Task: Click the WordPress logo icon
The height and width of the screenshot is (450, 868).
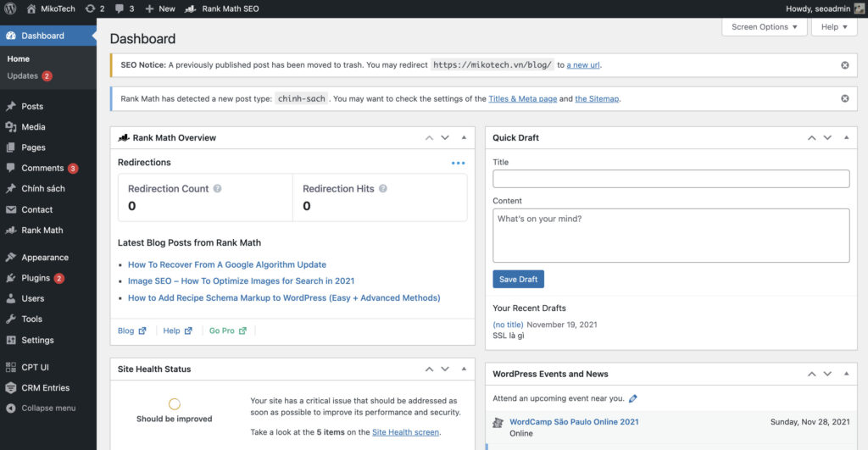Action: (11, 8)
